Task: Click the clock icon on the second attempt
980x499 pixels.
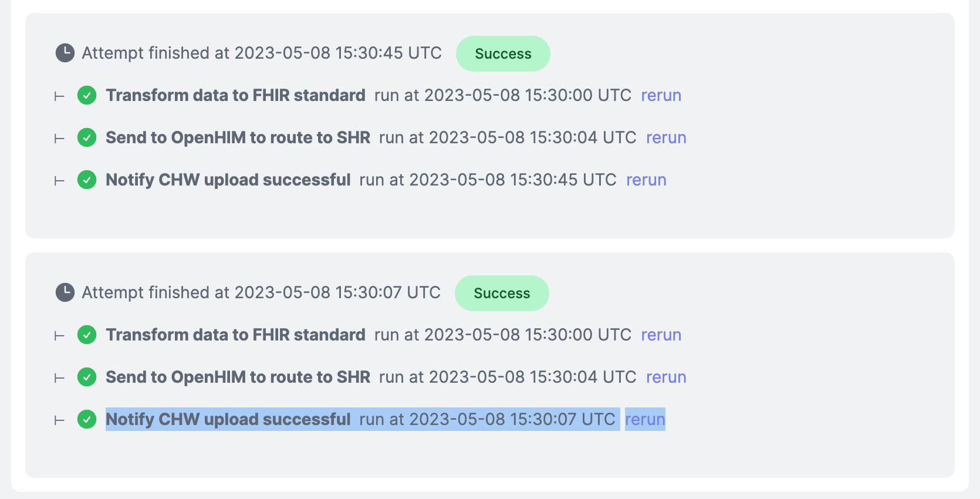Action: tap(65, 292)
